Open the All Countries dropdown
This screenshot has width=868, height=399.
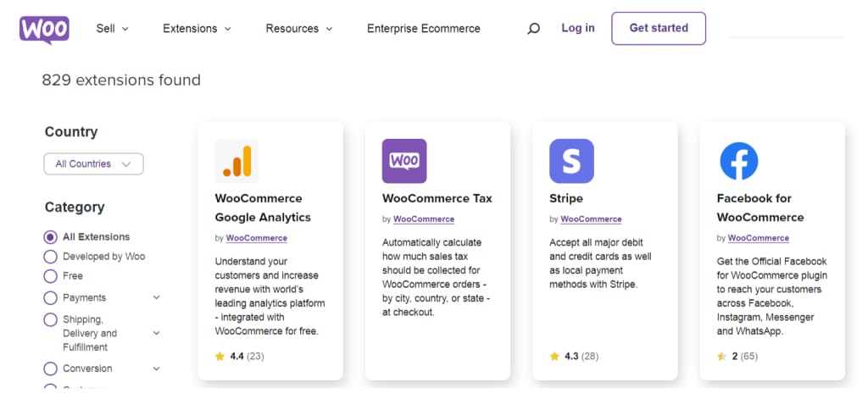click(x=93, y=163)
